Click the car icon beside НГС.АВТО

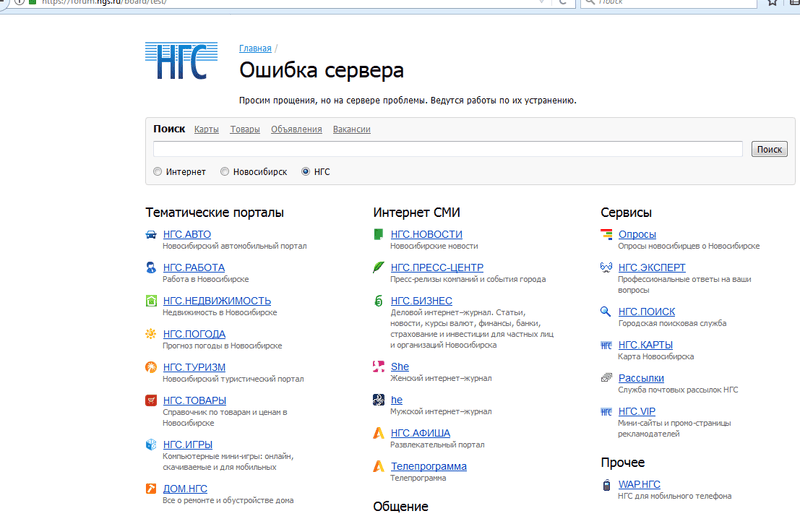pyautogui.click(x=151, y=234)
